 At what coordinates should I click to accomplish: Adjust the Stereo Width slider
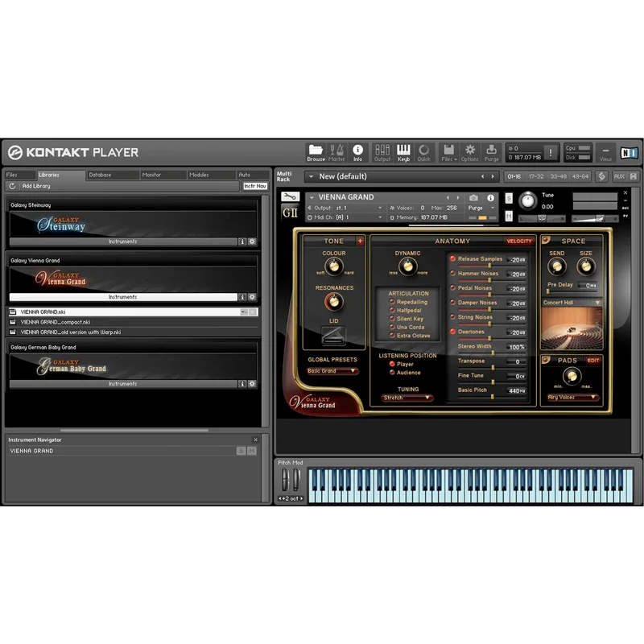493,353
